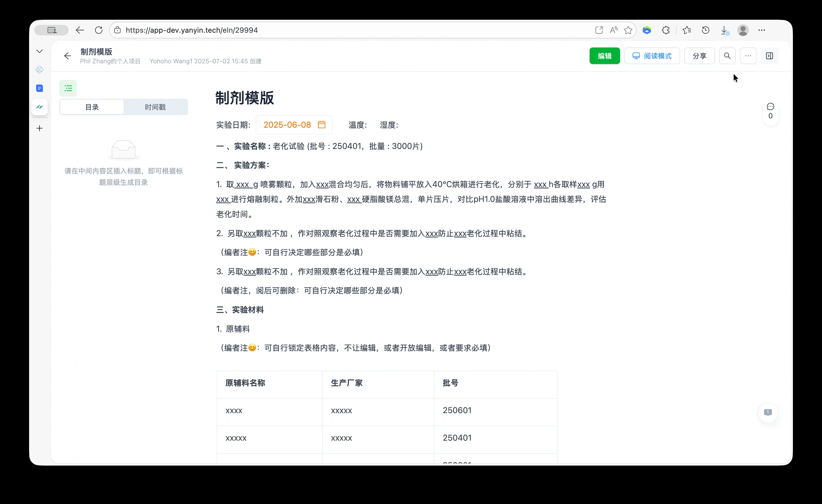Toggle the bookmark star in the address bar

(628, 30)
